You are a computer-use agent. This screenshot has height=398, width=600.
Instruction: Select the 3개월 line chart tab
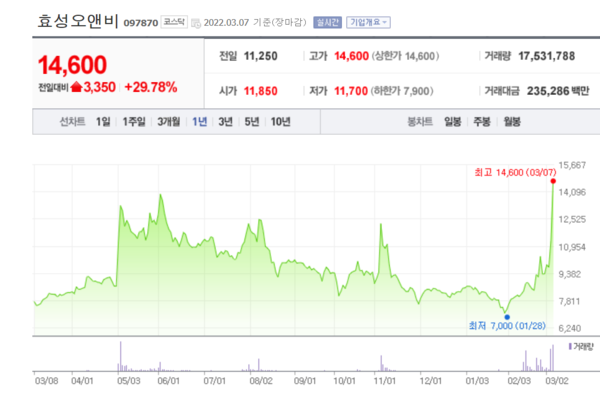tap(169, 122)
